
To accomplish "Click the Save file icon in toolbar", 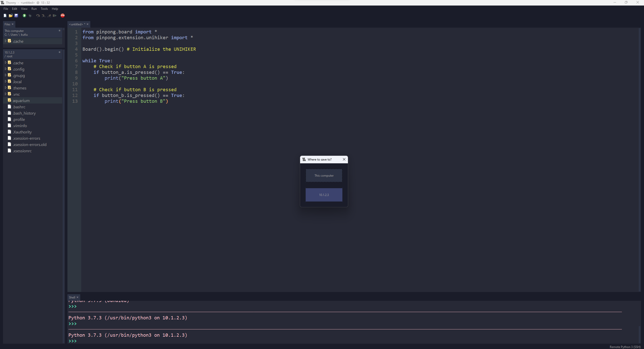I will [x=16, y=16].
